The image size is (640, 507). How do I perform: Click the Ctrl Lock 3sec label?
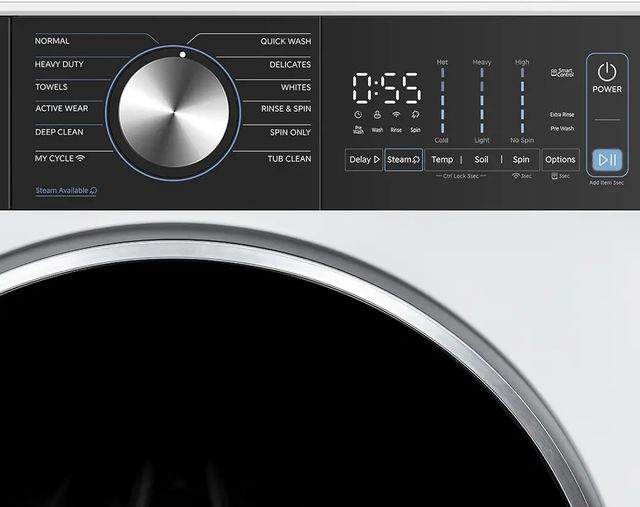tap(461, 176)
